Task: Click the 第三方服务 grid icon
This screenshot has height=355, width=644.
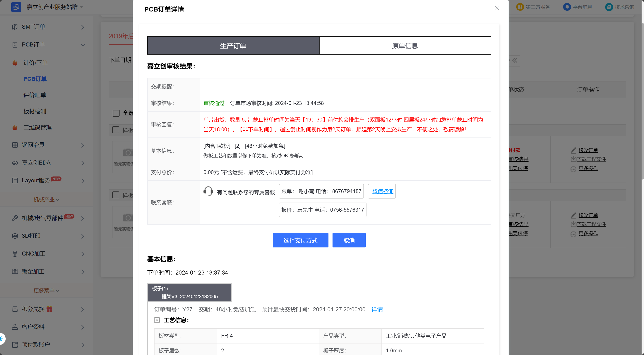Action: point(520,7)
